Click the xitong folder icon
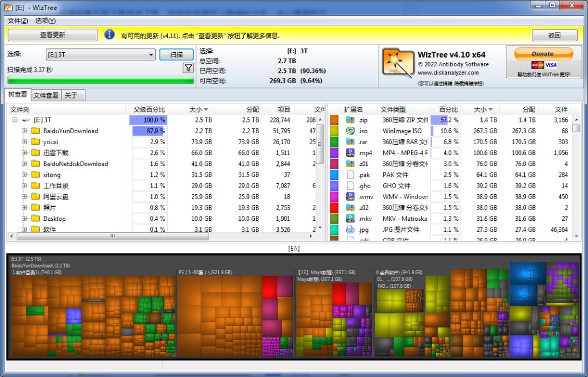The height and width of the screenshot is (377, 588). coord(35,175)
